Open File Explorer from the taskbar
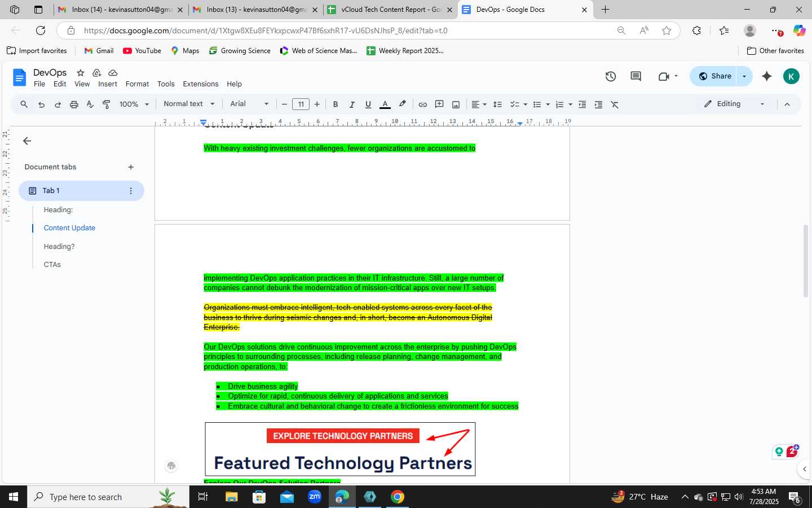 point(232,497)
